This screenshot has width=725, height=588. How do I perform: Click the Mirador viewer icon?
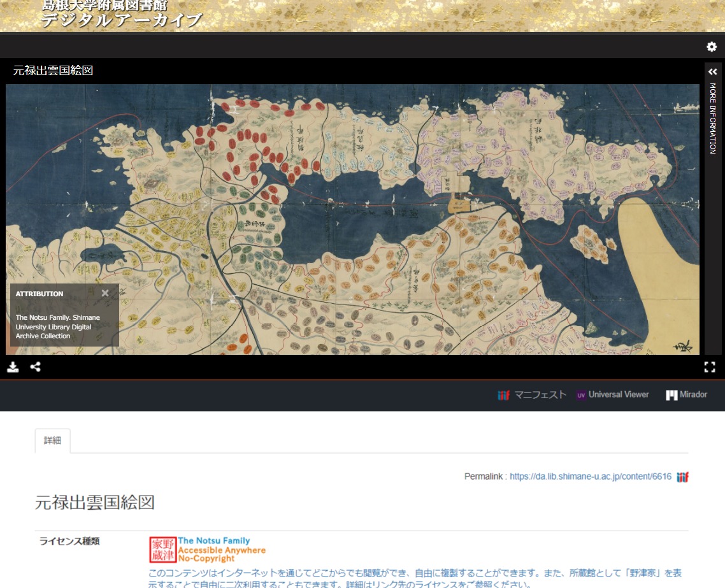[673, 394]
